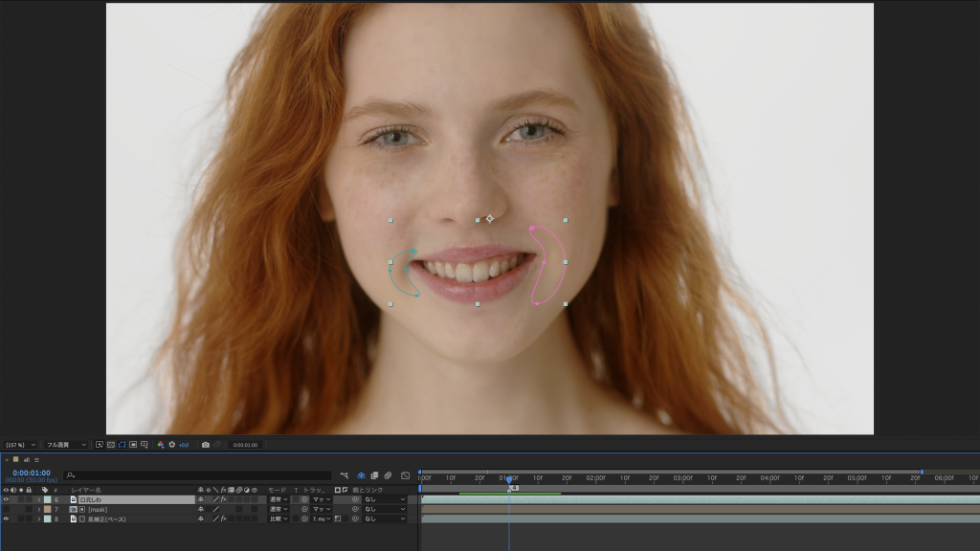The image size is (980, 551).
Task: Hide the 口元しわ layer with eye icon
Action: 6,499
